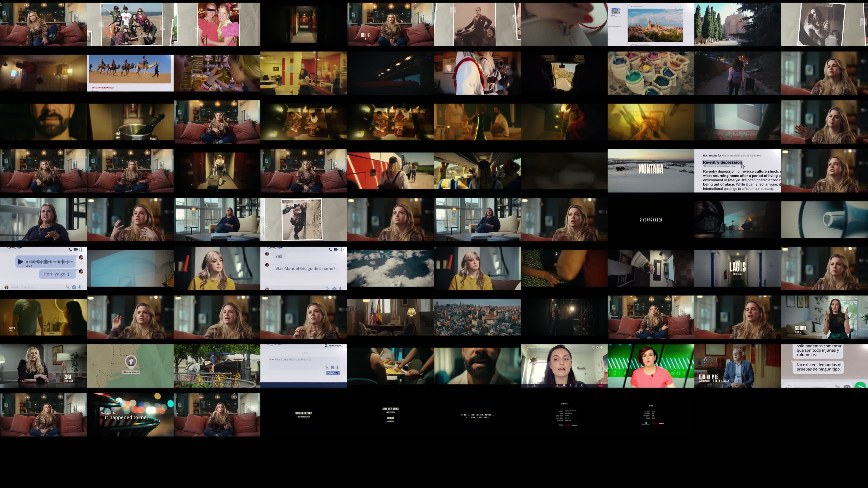Open the Siobhan Brier interview frame
This screenshot has width=868, height=488.
point(824,317)
